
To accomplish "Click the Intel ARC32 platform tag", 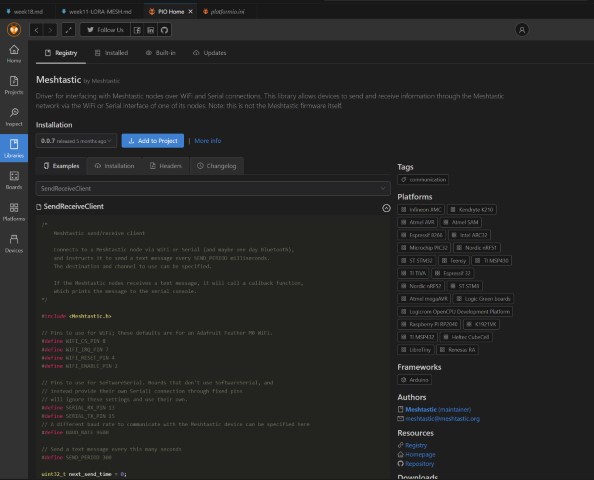I will (x=469, y=235).
